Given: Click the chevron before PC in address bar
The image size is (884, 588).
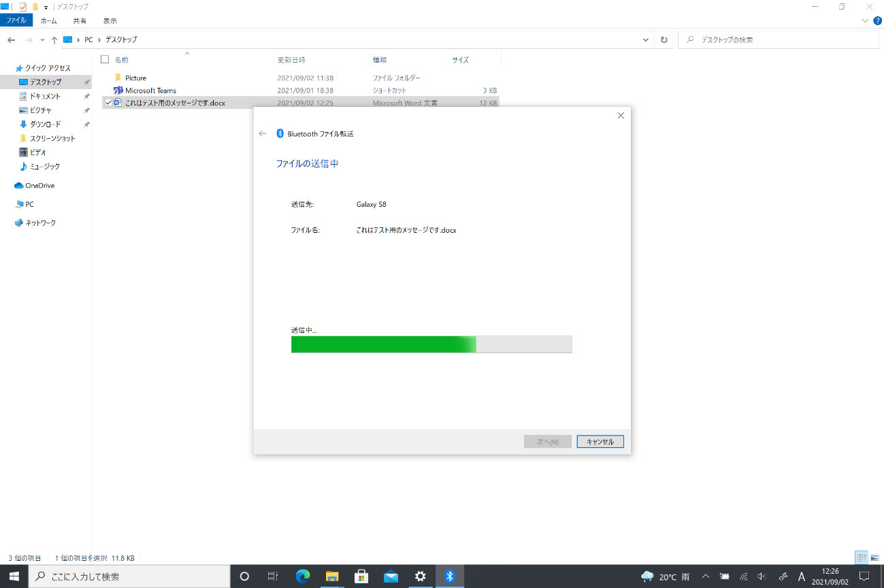Looking at the screenshot, I should pyautogui.click(x=78, y=40).
